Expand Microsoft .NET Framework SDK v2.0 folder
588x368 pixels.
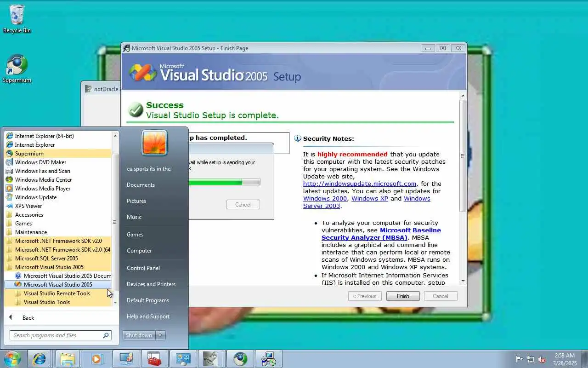58,241
